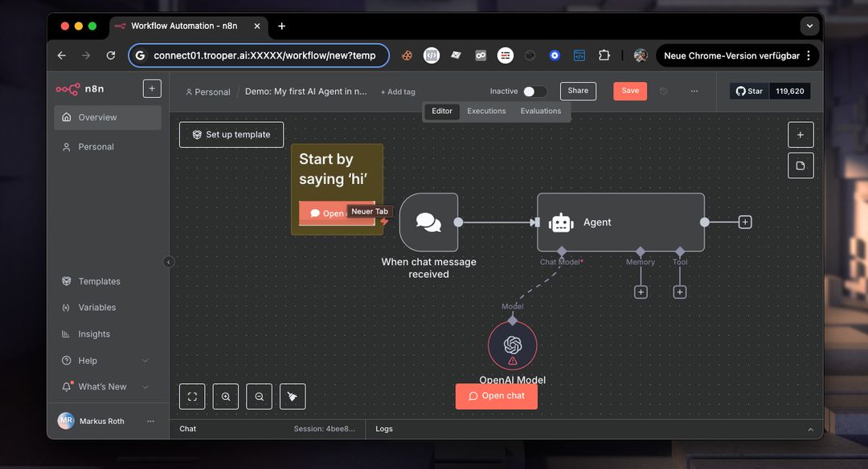The image size is (868, 469).
Task: Click Set up template button
Action: tap(231, 134)
